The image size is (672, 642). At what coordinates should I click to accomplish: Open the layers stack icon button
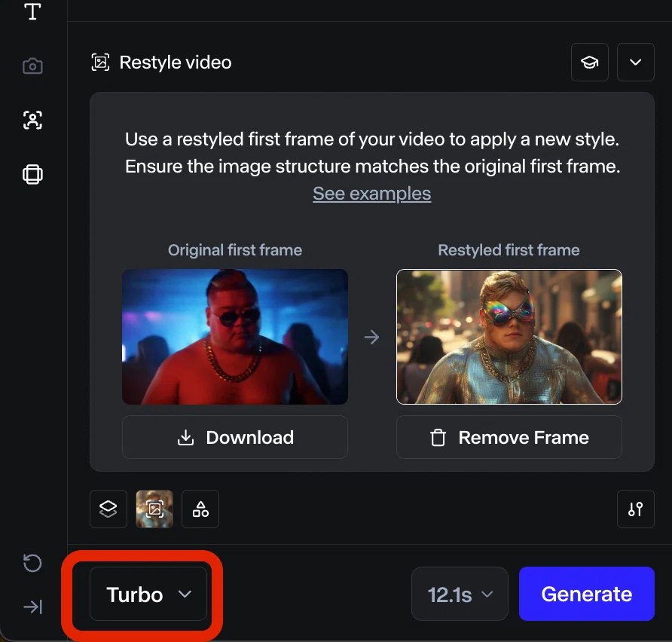point(108,509)
